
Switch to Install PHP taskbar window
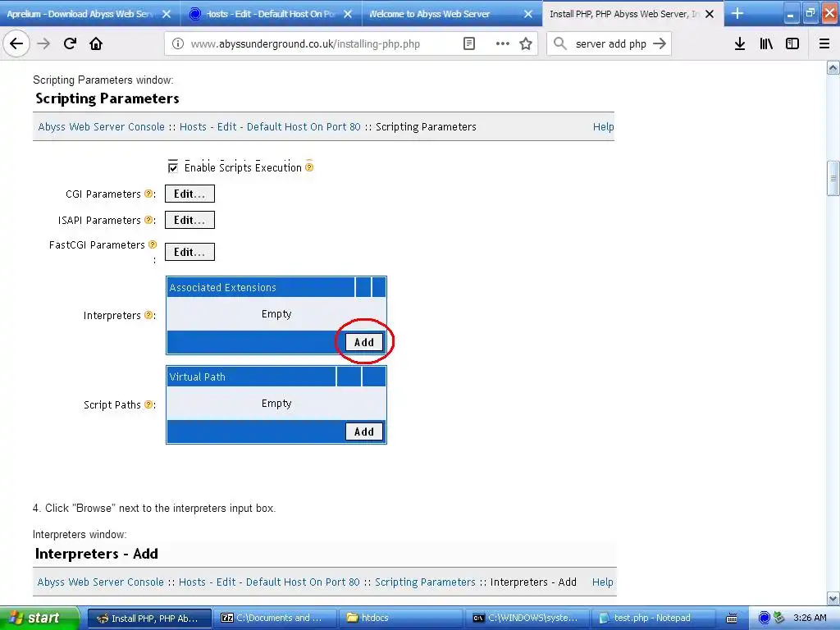click(x=149, y=619)
